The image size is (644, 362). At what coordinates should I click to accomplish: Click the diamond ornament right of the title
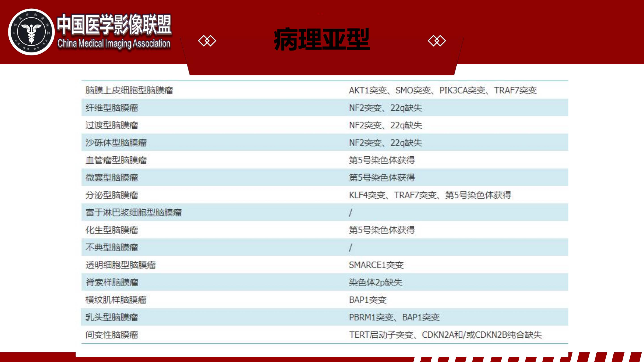tap(437, 41)
